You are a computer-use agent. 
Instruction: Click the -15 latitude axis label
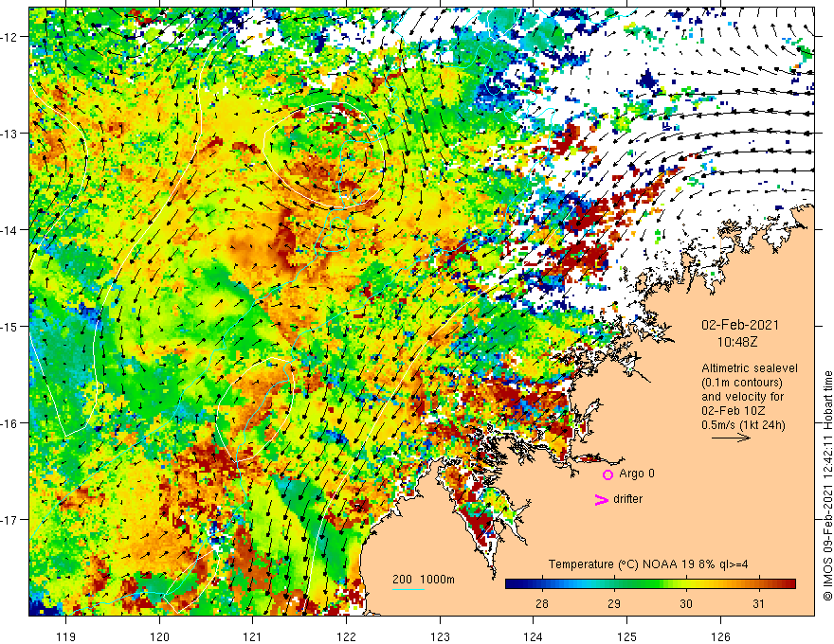click(9, 326)
